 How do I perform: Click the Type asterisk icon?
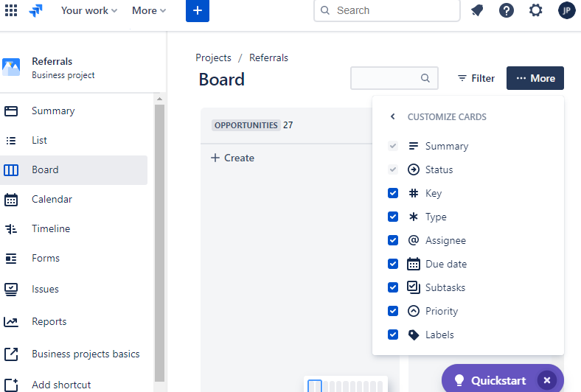click(x=414, y=217)
